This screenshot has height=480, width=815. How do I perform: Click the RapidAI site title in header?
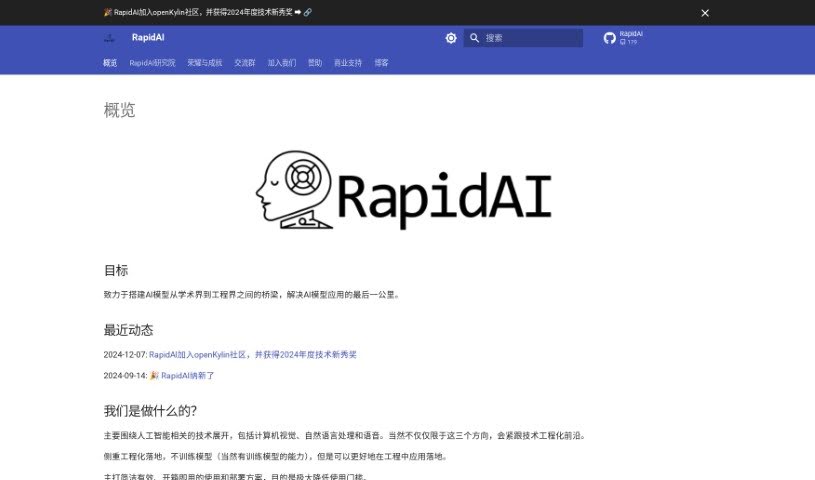pyautogui.click(x=148, y=37)
